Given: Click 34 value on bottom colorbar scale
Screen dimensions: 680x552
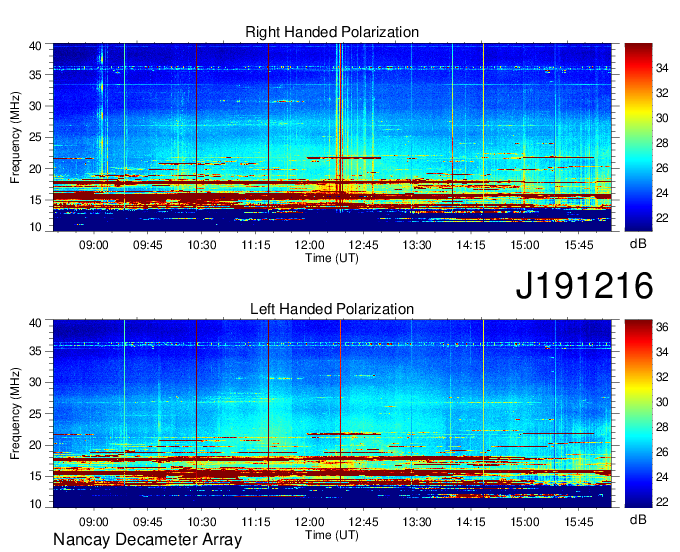Looking at the screenshot, I should 662,353.
